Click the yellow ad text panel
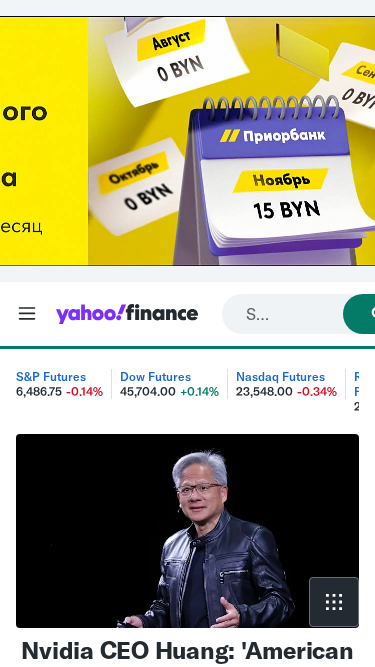Image resolution: width=375 pixels, height=667 pixels. tap(44, 141)
